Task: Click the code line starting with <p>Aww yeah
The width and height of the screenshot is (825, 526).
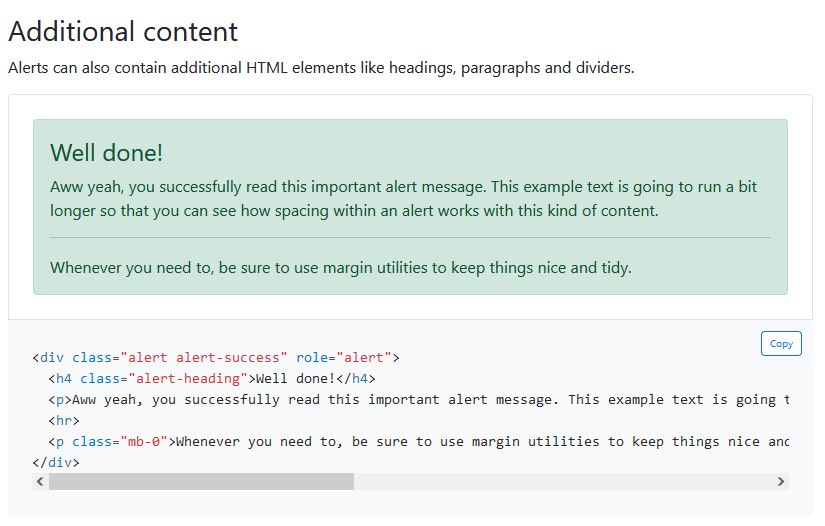Action: 419,400
